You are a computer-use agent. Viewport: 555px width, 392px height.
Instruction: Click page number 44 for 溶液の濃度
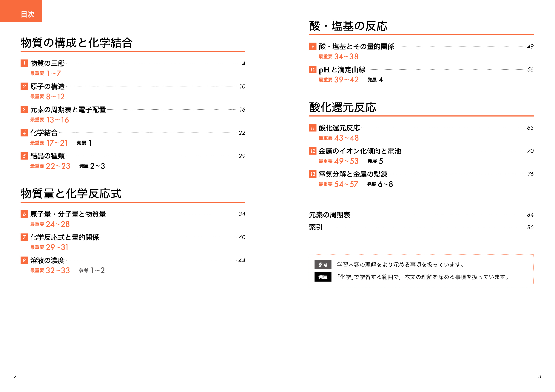[x=242, y=261]
